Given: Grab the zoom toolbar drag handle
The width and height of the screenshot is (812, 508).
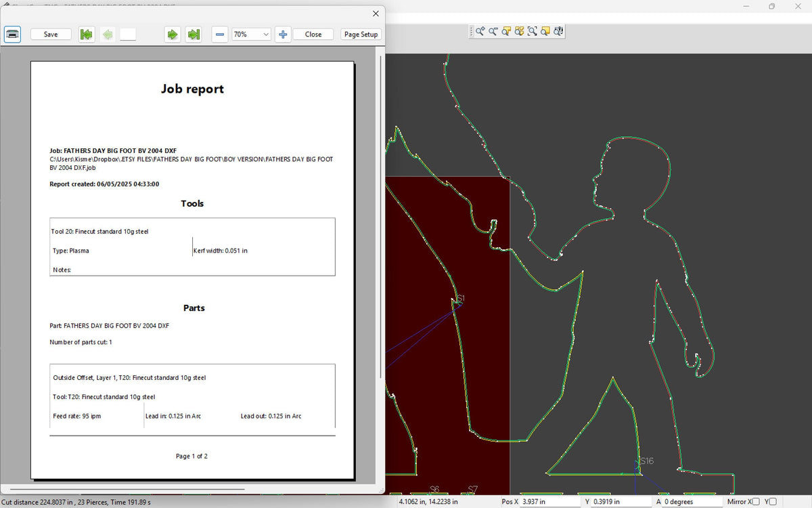Looking at the screenshot, I should [x=472, y=31].
